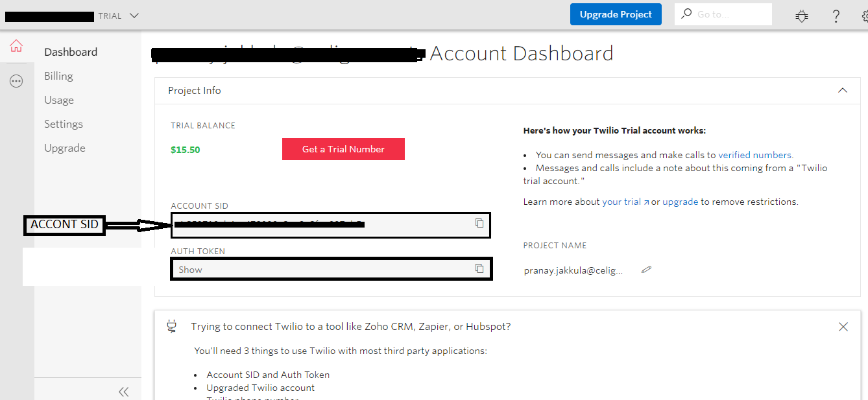Edit the project name with pencil icon
868x400 pixels.
[x=646, y=270]
